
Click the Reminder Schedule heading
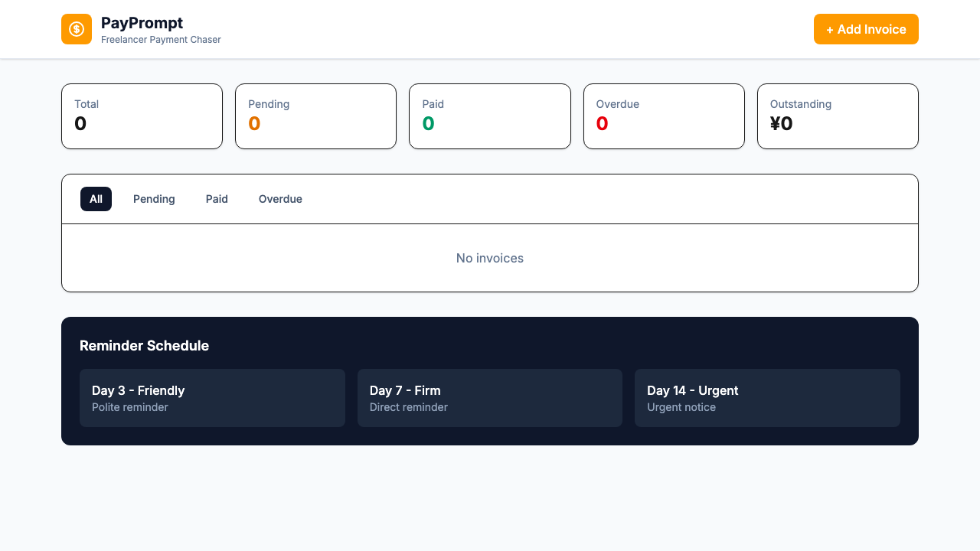coord(144,345)
